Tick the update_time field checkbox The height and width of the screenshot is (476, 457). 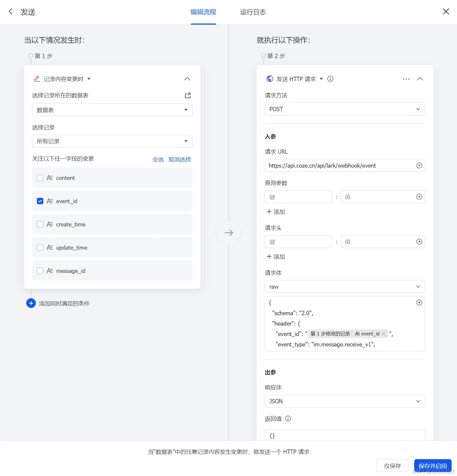coord(40,247)
